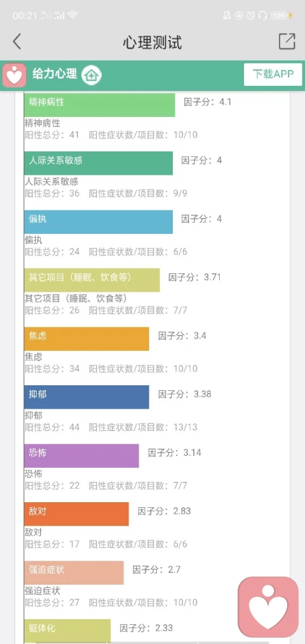Select the dark blue 抑郁 bar
305x644 pixels.
click(x=86, y=397)
